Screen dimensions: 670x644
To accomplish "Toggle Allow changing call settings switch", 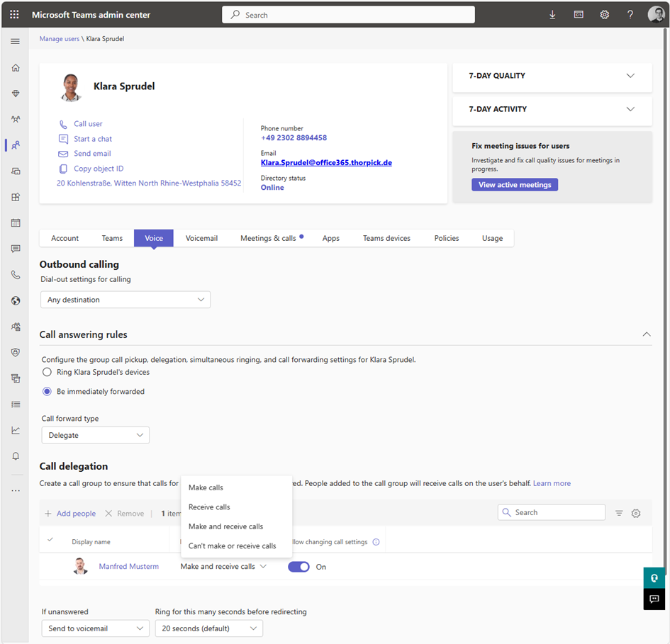I will (298, 567).
